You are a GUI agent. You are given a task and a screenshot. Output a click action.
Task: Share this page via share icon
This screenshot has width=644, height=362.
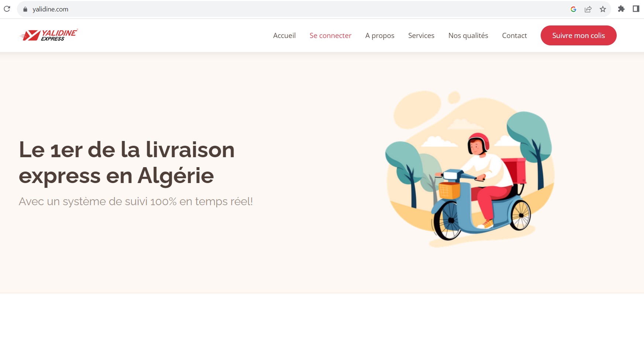pyautogui.click(x=588, y=9)
